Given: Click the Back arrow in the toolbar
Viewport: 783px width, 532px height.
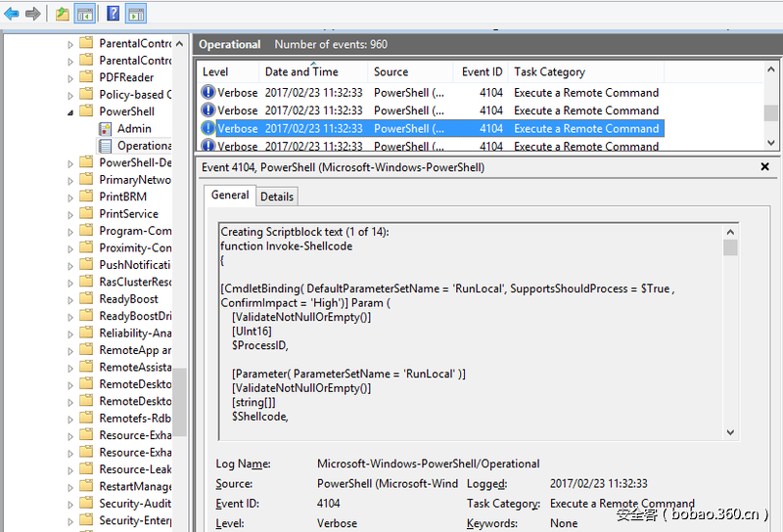Looking at the screenshot, I should (x=12, y=14).
